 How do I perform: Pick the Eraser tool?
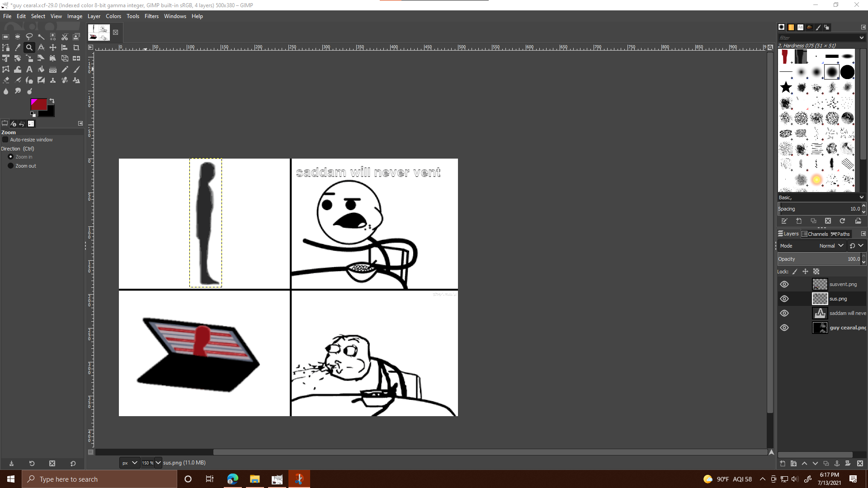pos(6,80)
